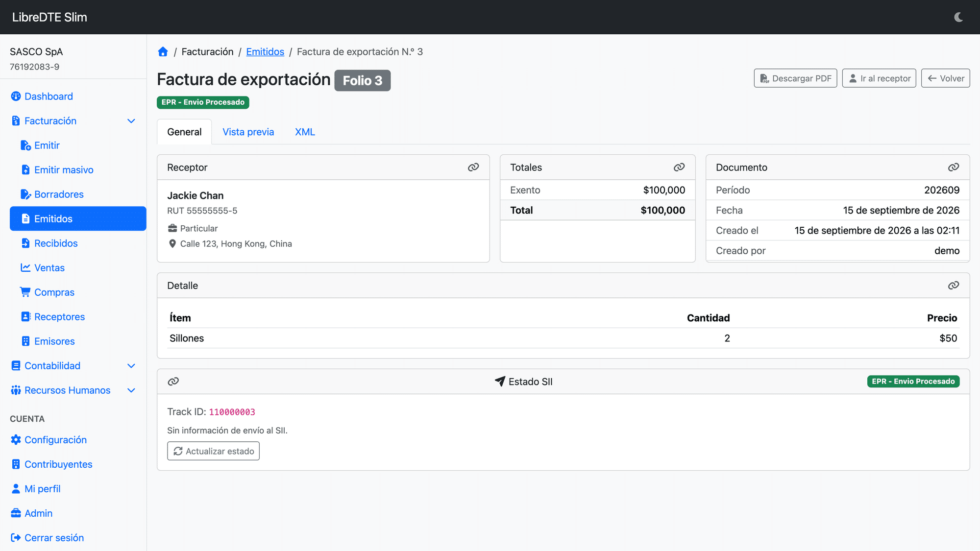This screenshot has width=980, height=551.
Task: Click receptor name Jackie Chan
Action: tap(196, 195)
